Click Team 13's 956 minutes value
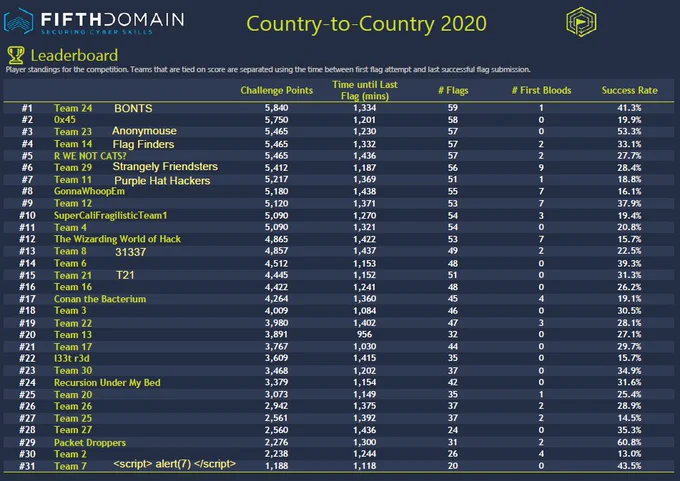This screenshot has height=481, width=680. 364,334
